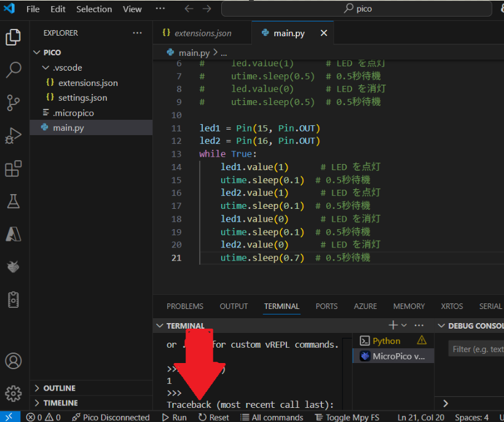The height and width of the screenshot is (422, 504).
Task: Open the new terminal launch profile dropdown
Action: [x=404, y=326]
